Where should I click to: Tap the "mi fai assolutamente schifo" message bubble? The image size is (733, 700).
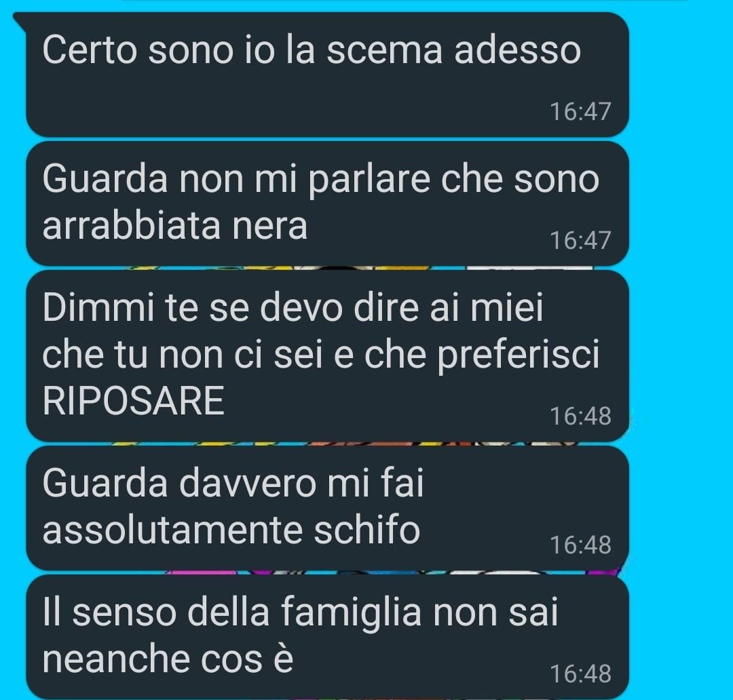click(327, 507)
